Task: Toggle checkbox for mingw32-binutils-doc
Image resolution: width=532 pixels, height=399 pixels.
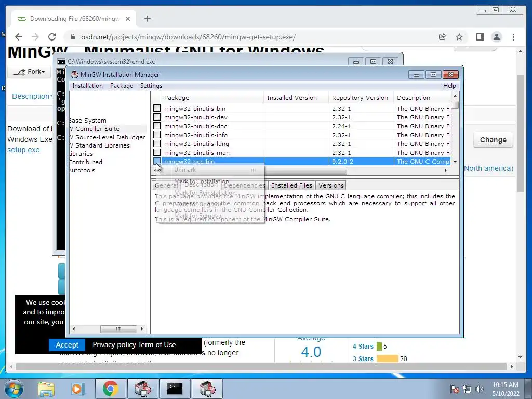Action: (157, 126)
